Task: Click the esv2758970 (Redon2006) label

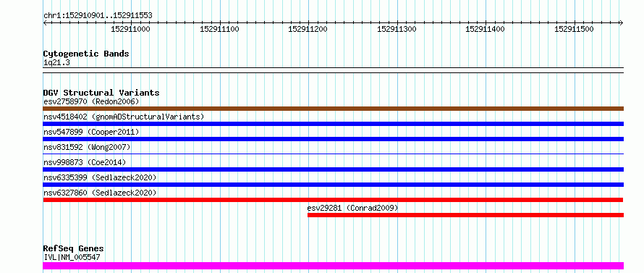Action: click(x=92, y=101)
